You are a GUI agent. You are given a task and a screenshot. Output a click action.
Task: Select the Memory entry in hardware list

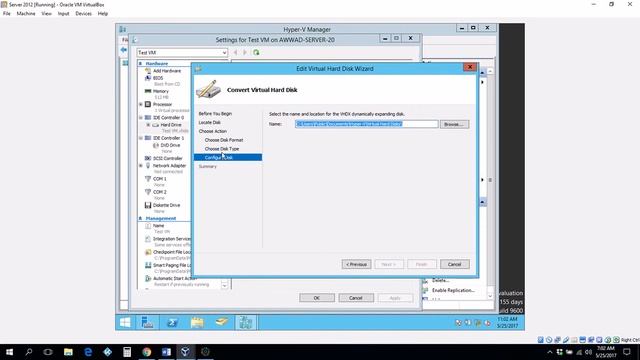(160, 91)
